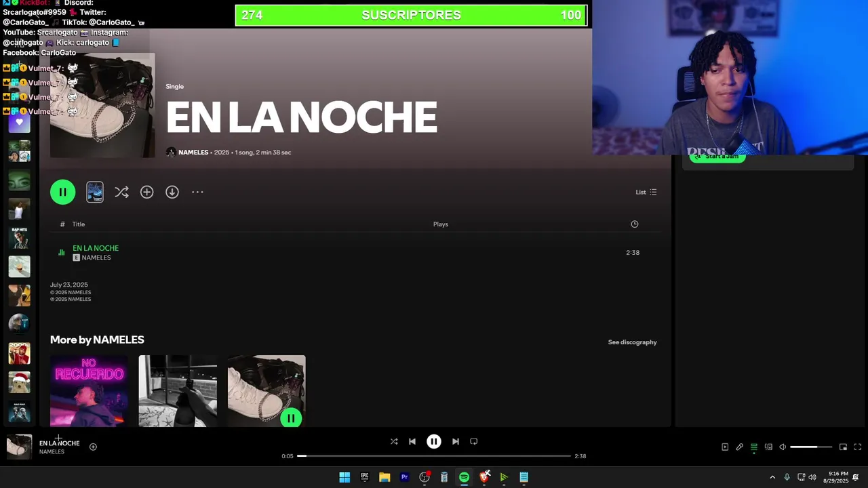Open File Explorer from the taskbar
Viewport: 868px width, 488px height.
[384, 477]
